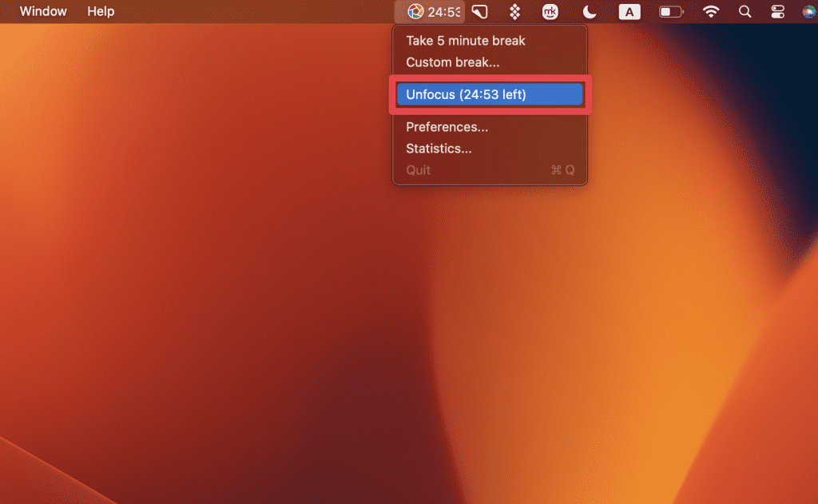Click the 'A' input source icon
Viewport: 818px width, 504px height.
coord(629,12)
